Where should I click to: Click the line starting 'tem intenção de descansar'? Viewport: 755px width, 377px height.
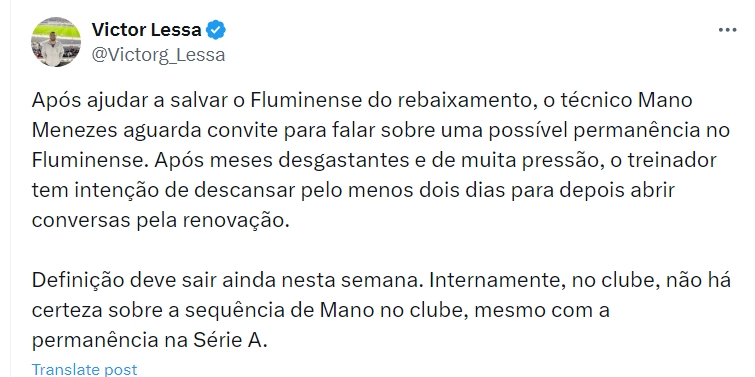point(353,190)
